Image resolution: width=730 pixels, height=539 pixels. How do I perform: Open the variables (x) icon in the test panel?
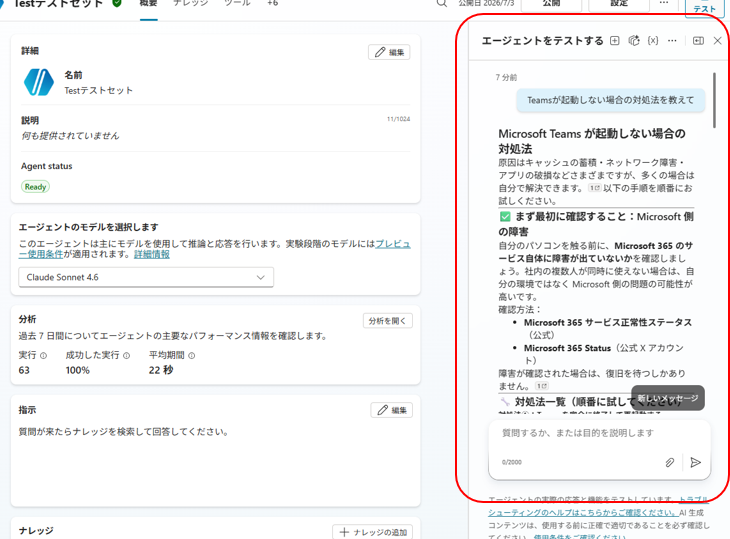pos(653,41)
